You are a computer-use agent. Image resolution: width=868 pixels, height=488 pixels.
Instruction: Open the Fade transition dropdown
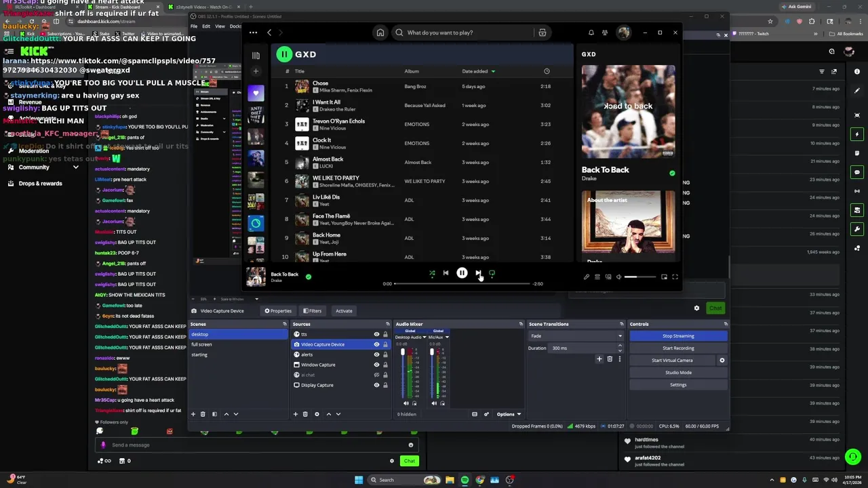pos(576,336)
